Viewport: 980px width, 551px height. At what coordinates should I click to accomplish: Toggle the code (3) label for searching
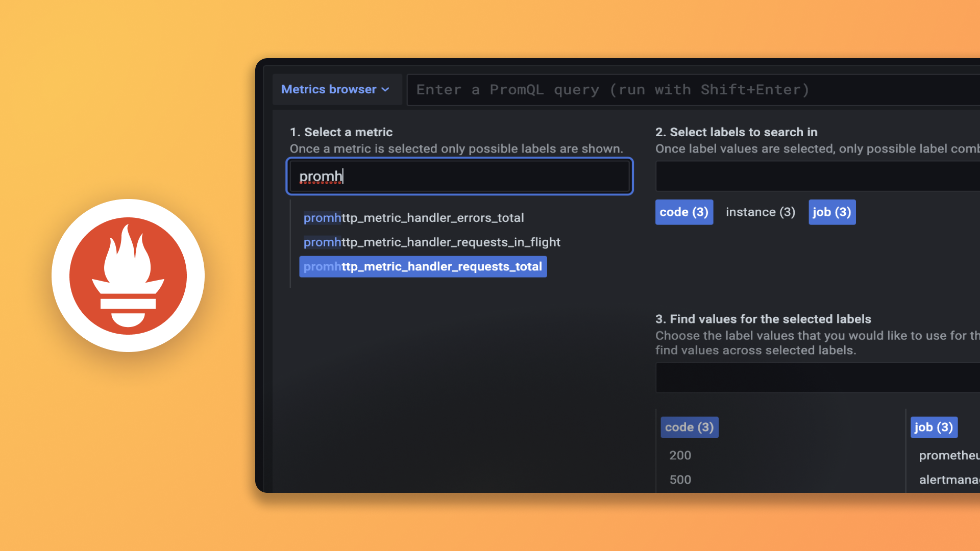(684, 212)
